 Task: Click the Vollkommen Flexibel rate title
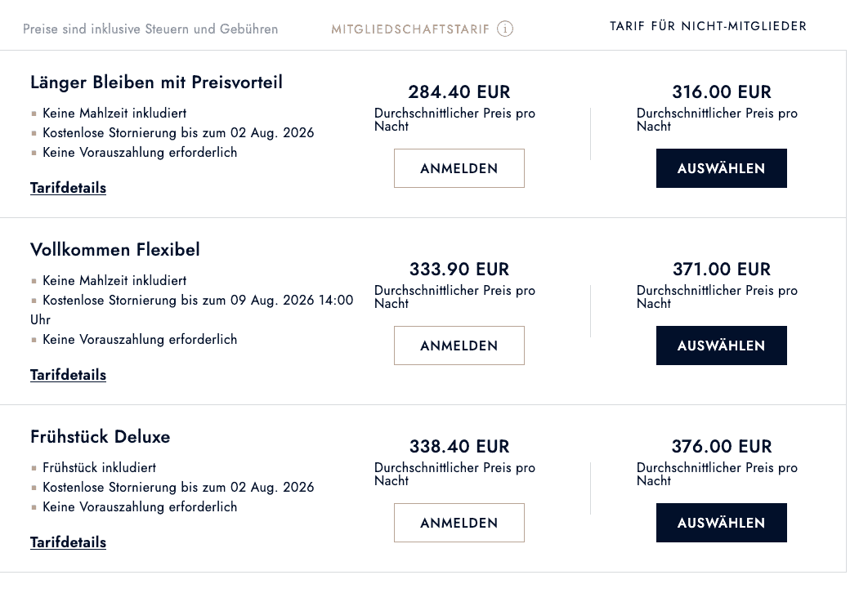[x=115, y=249]
